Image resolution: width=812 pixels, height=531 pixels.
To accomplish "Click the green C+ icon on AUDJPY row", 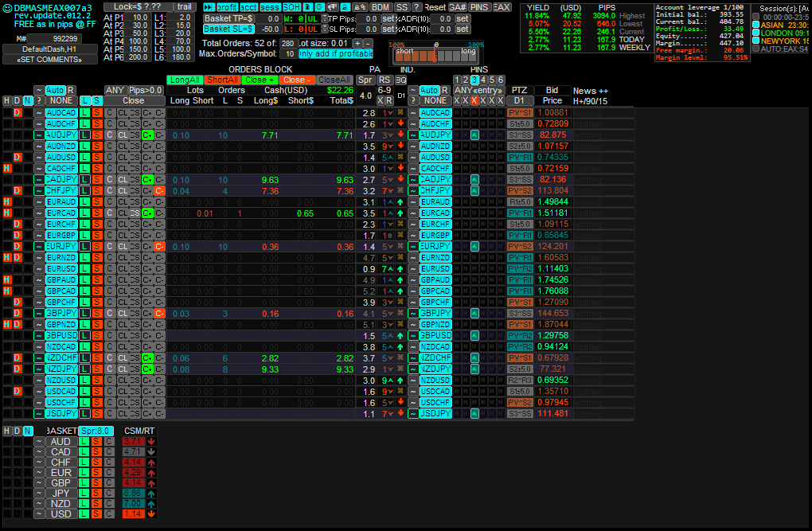I will click(x=147, y=135).
